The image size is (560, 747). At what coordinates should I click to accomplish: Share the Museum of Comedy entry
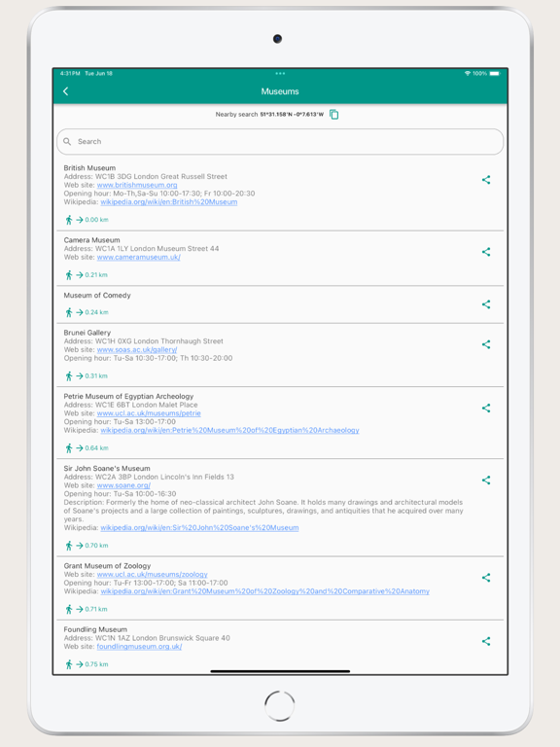[x=486, y=304]
